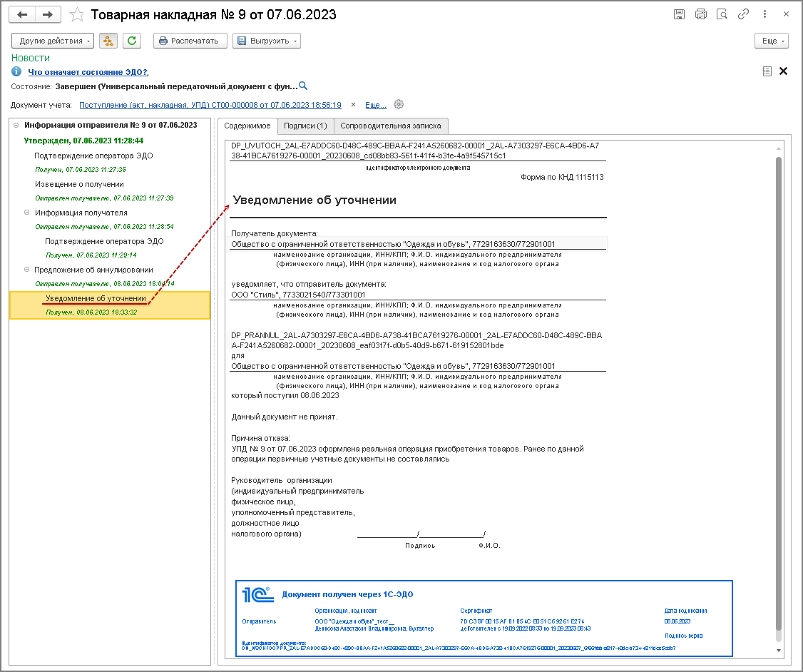Click the save (floppy disk) icon in the title bar
Viewport: 803px width, 672px height.
[x=679, y=14]
